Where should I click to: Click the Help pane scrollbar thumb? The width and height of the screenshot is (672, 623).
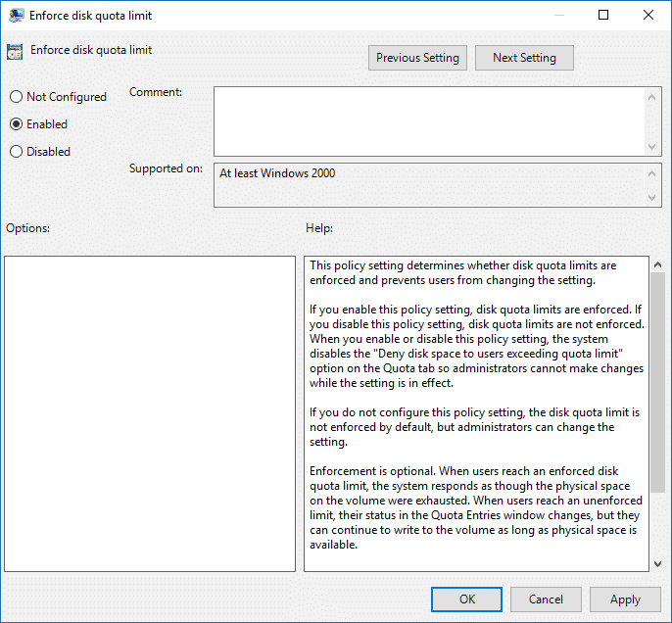tap(658, 382)
